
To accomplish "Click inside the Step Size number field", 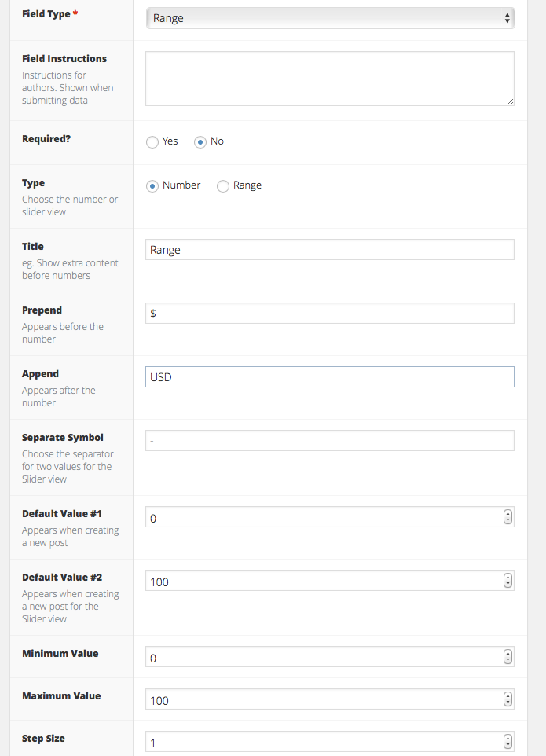I will (322, 742).
